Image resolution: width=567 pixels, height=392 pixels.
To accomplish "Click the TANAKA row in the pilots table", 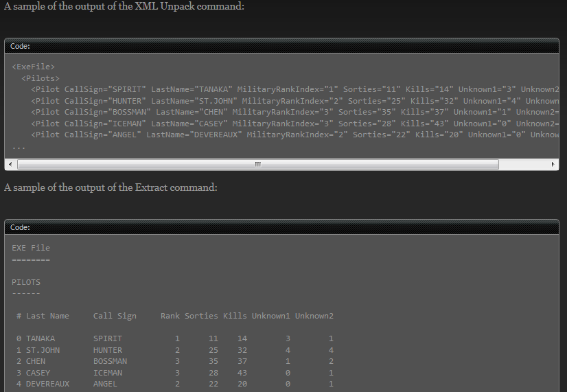I will [40, 338].
